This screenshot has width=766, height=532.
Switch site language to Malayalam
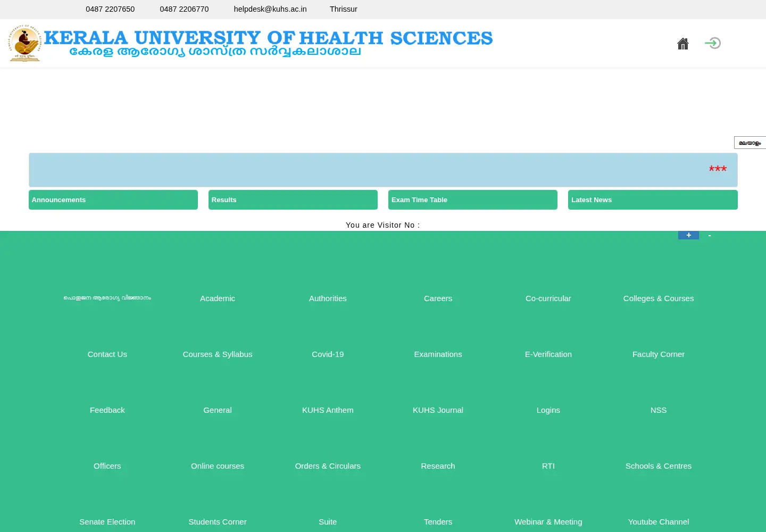tap(750, 143)
